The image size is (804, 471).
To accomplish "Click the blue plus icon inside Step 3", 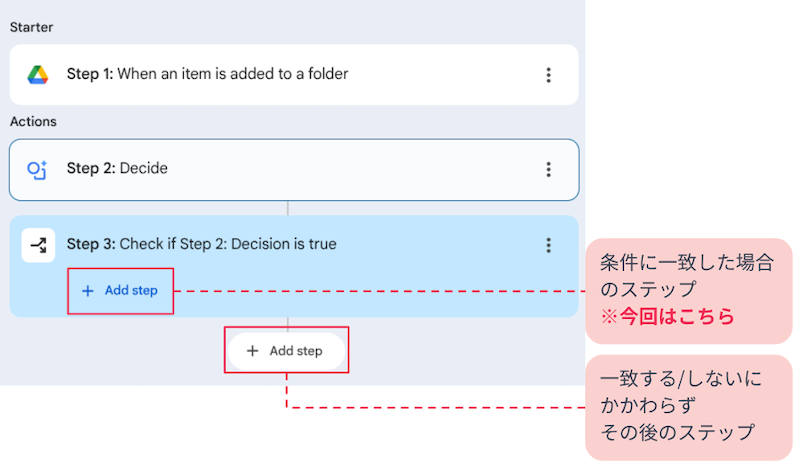I will click(x=88, y=291).
